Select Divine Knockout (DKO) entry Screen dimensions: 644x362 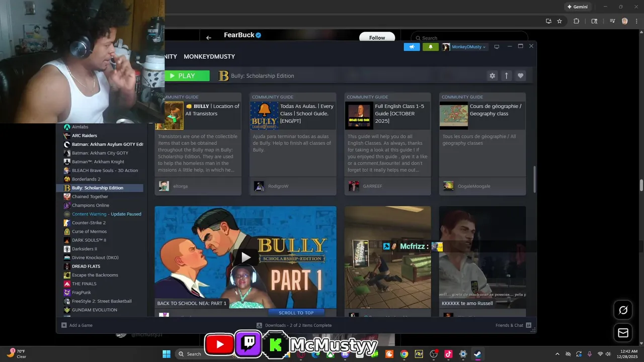click(95, 257)
